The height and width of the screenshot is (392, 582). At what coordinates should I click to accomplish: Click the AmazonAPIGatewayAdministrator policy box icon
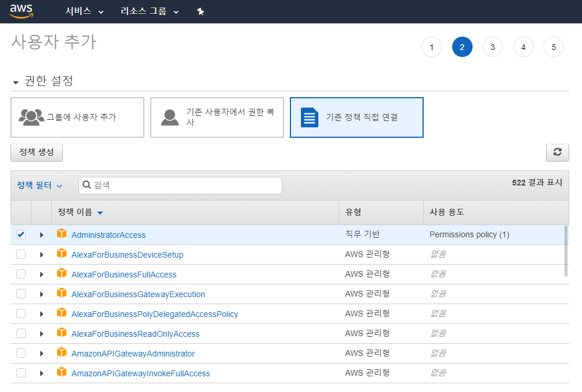[62, 352]
